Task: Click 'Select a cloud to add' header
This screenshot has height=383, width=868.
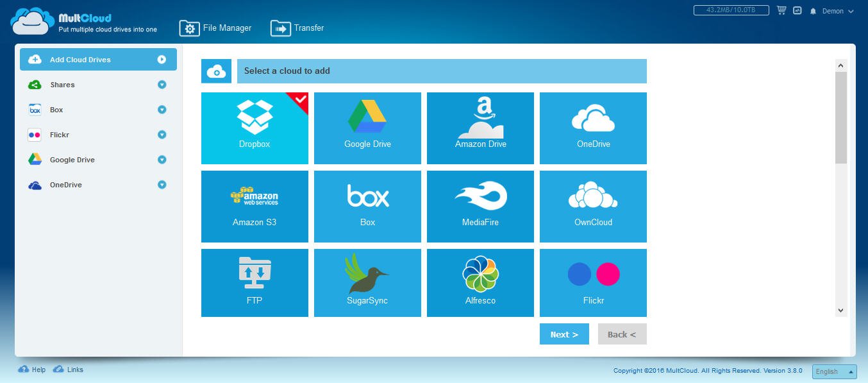Action: tap(442, 71)
